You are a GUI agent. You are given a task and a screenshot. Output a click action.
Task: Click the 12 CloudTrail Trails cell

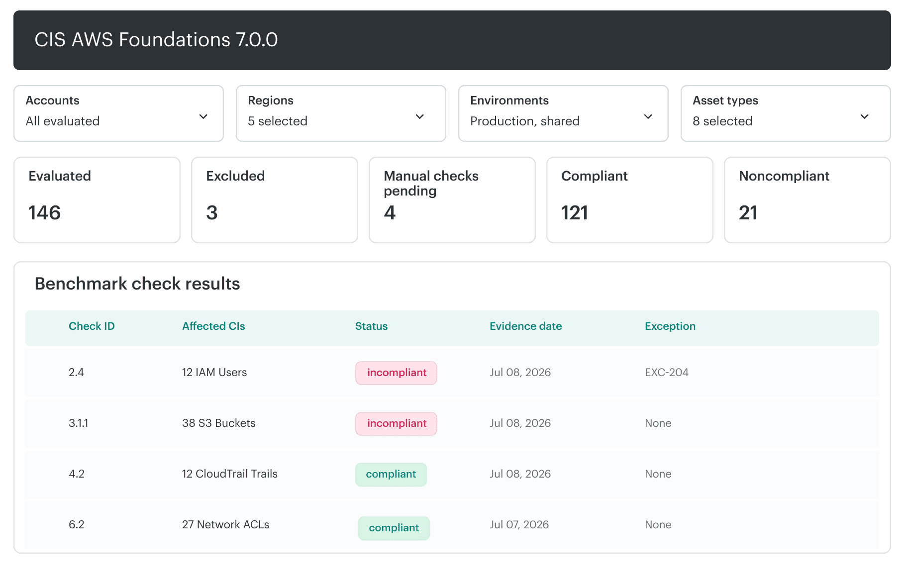(230, 474)
